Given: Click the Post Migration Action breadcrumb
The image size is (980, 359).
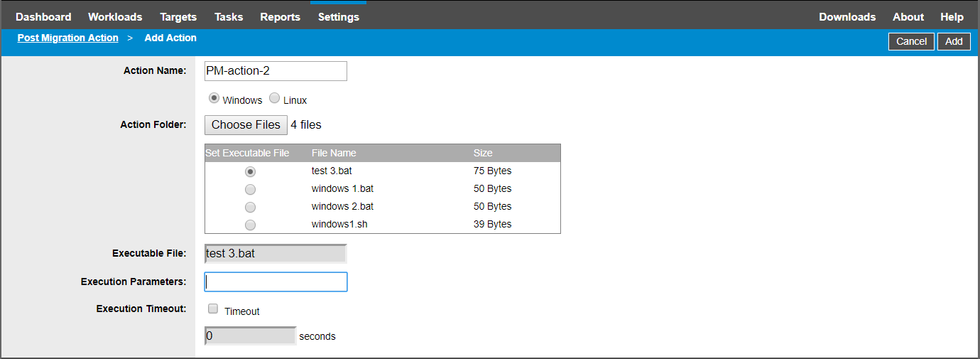Looking at the screenshot, I should [x=68, y=38].
